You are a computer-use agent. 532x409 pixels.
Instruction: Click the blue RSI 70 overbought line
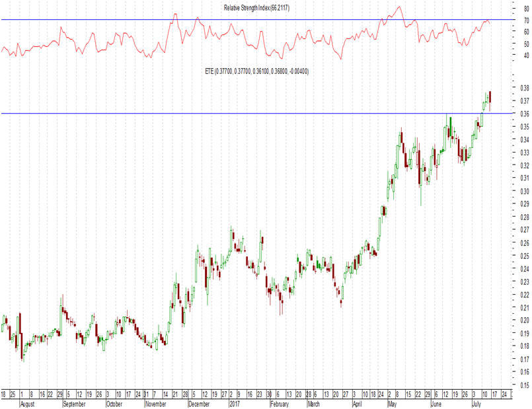(x=256, y=20)
